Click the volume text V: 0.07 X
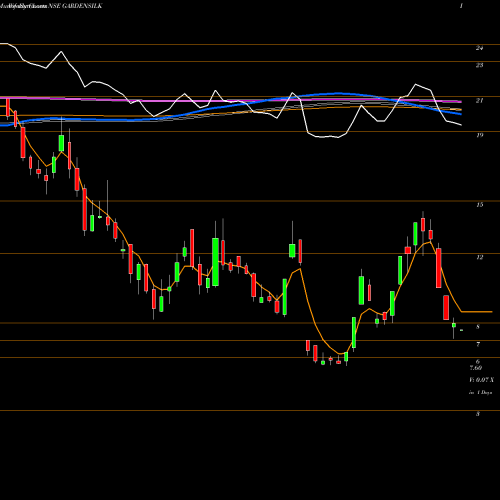Viewport: 500px width, 500px height. (x=482, y=380)
